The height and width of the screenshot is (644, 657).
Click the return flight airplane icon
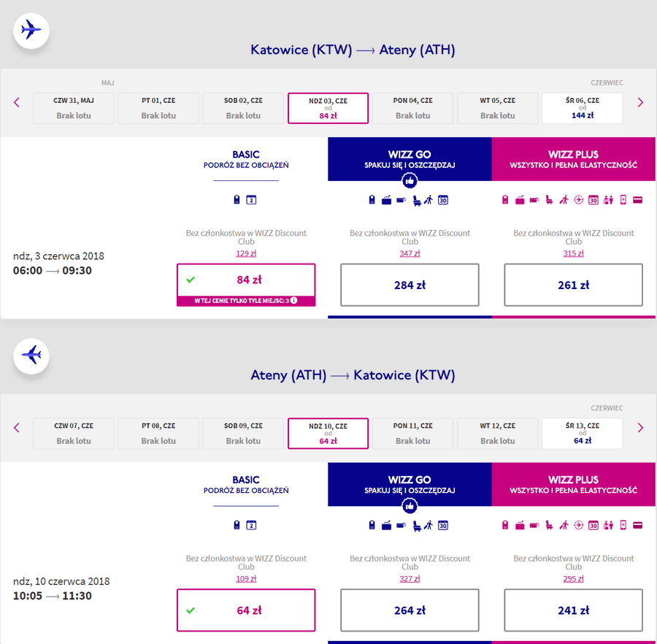coord(31,356)
